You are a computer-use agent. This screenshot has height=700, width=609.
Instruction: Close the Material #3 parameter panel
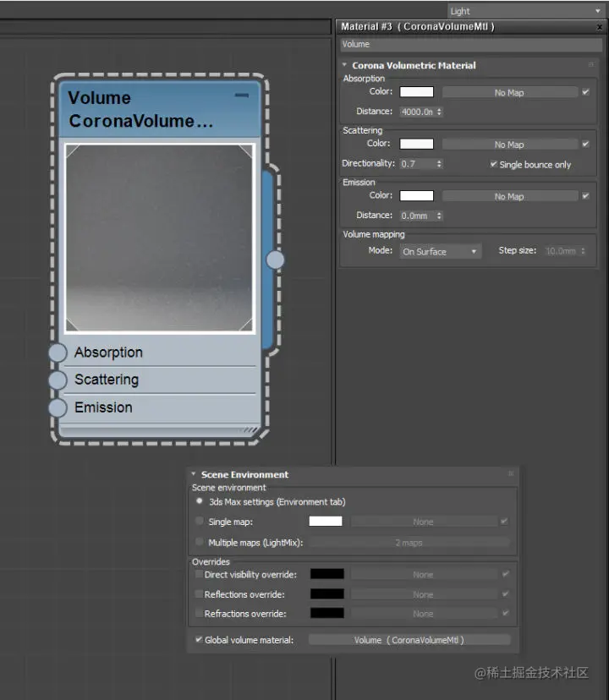point(600,27)
